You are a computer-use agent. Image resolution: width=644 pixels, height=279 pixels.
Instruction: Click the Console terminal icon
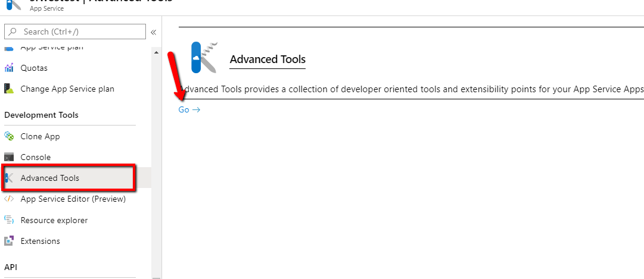[x=9, y=157]
